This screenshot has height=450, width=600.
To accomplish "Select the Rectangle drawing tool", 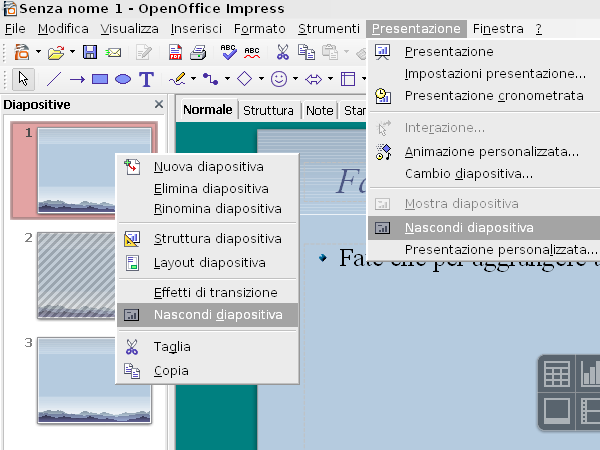I will pyautogui.click(x=100, y=79).
